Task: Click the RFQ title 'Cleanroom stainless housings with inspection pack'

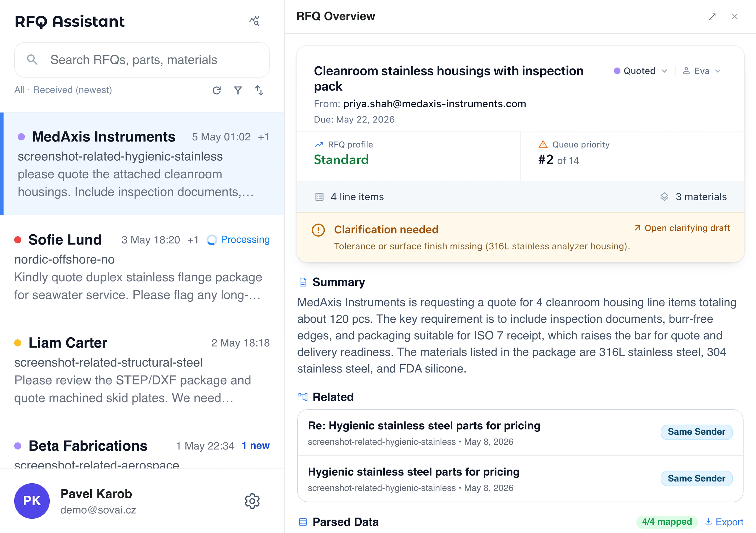Action: point(448,78)
